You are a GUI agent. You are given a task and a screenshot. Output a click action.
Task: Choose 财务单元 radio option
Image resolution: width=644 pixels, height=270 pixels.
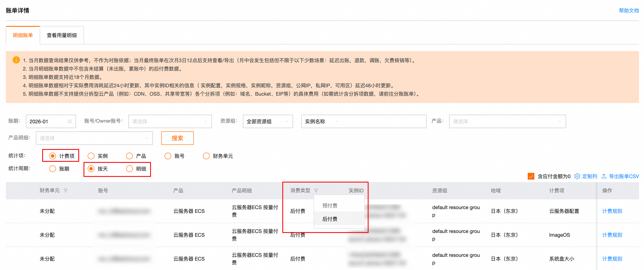(206, 156)
